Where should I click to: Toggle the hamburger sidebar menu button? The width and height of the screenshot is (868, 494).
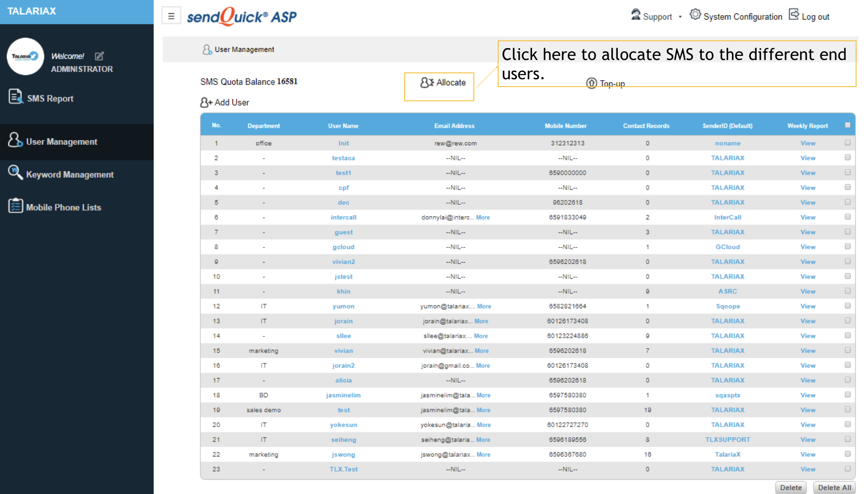click(x=171, y=16)
